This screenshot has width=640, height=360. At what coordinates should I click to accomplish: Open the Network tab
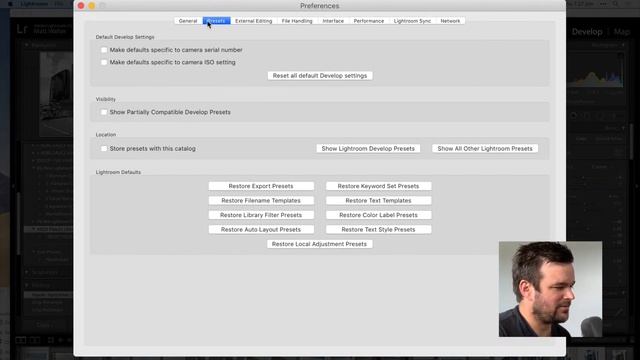coord(450,21)
